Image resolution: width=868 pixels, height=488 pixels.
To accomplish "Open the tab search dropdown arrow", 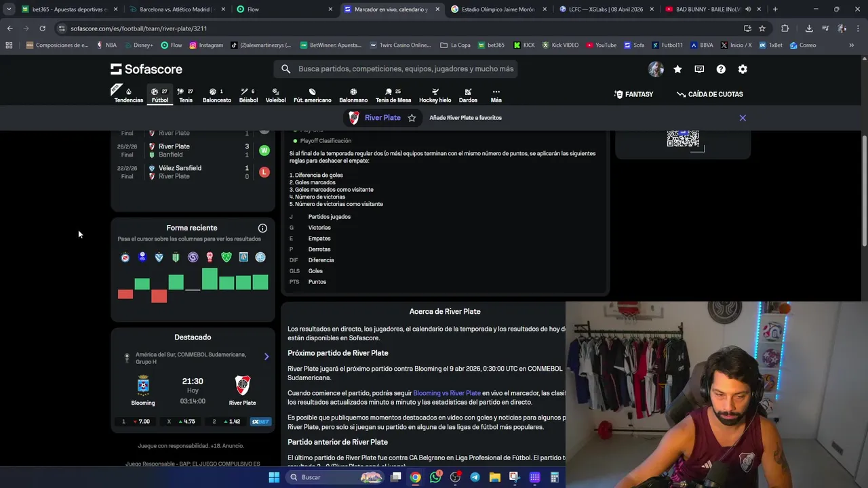I will click(9, 9).
